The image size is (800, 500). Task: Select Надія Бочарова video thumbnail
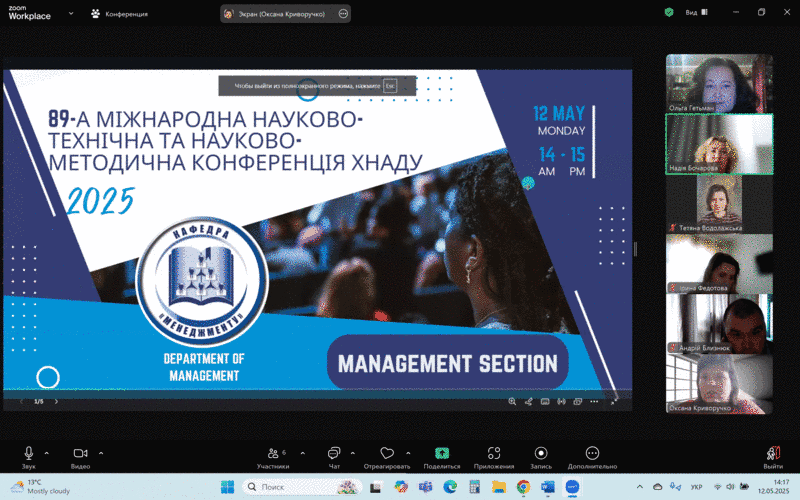[719, 144]
